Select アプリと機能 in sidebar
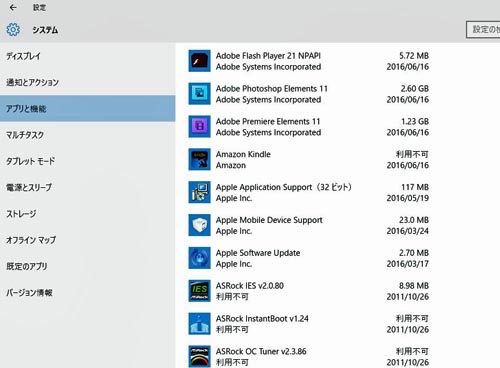This screenshot has height=368, width=500. coord(88,108)
